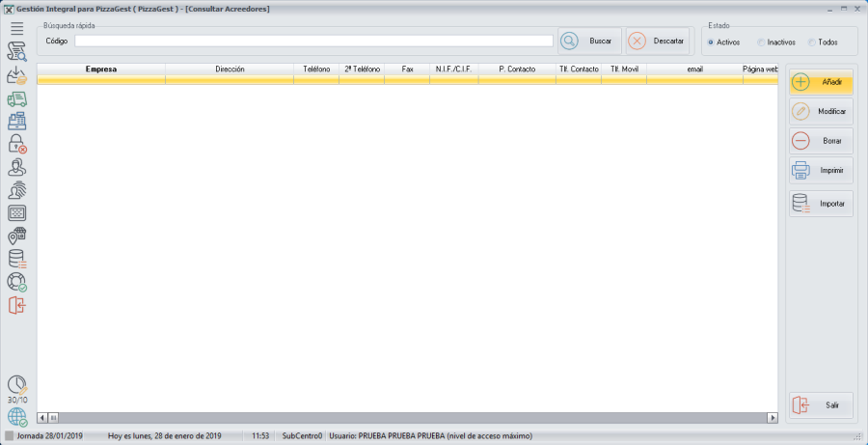The width and height of the screenshot is (868, 445).
Task: Click the globe connection status icon
Action: [x=16, y=417]
